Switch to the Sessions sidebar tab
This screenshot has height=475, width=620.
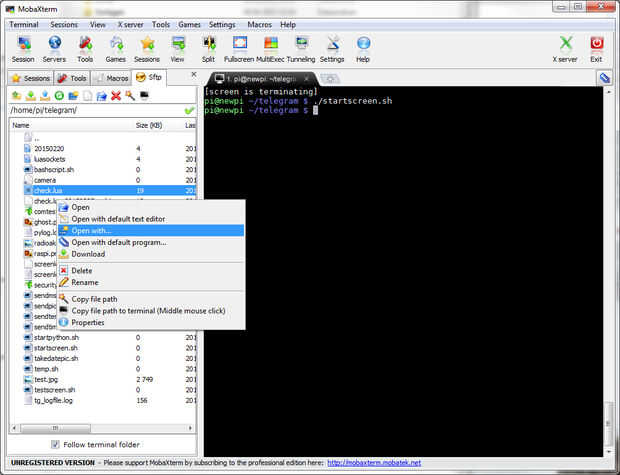click(x=30, y=77)
